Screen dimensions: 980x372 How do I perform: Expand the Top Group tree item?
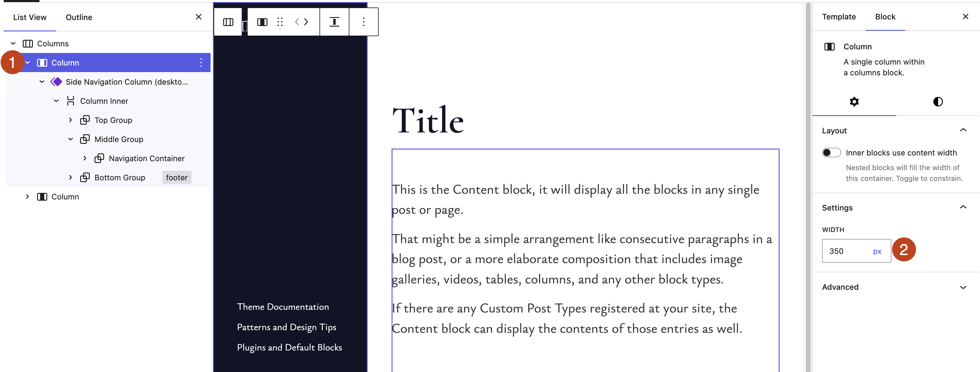(70, 120)
